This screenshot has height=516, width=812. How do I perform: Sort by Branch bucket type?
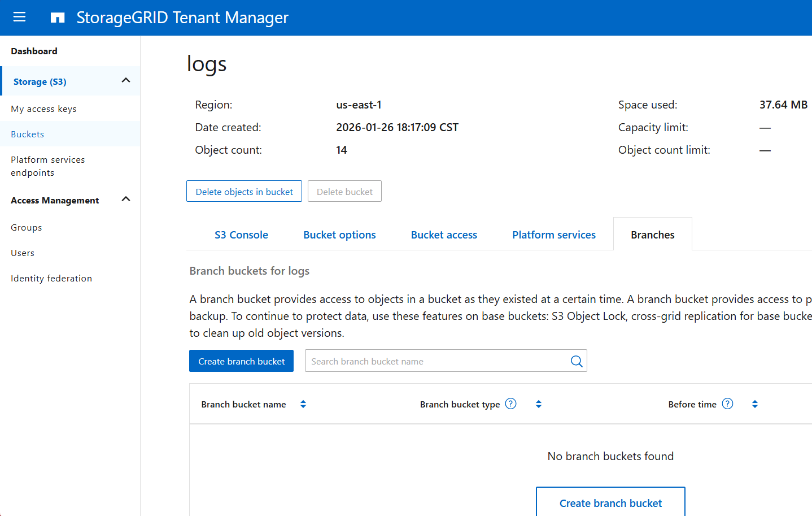(x=539, y=404)
